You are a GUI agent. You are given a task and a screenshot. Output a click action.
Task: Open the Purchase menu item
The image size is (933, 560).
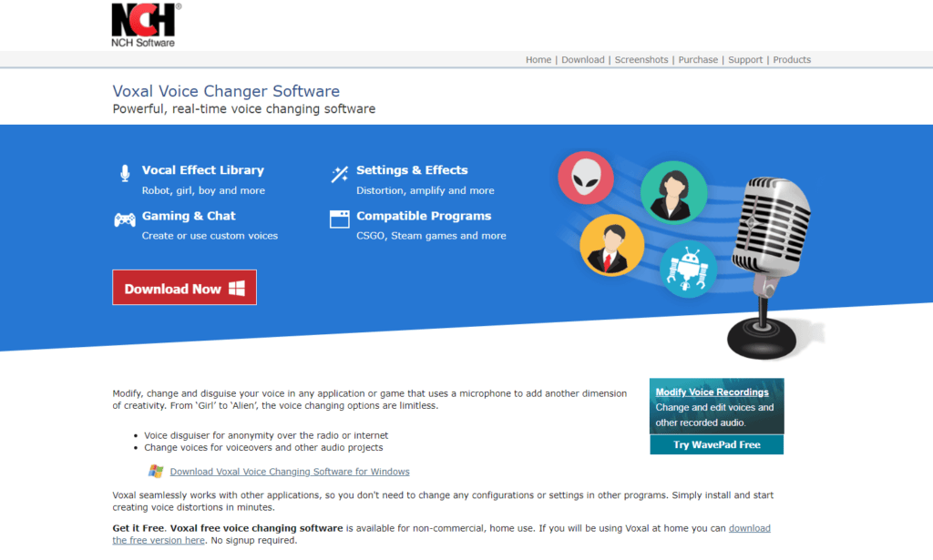click(698, 59)
